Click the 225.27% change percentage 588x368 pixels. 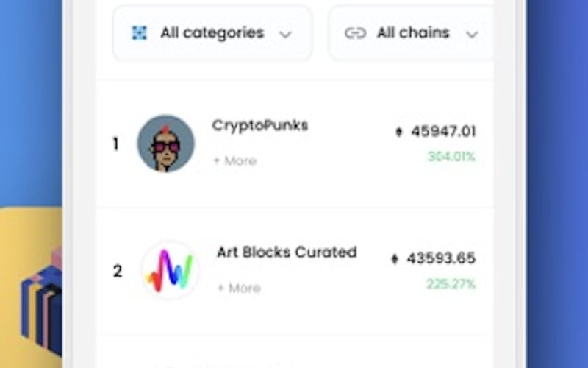tap(451, 284)
